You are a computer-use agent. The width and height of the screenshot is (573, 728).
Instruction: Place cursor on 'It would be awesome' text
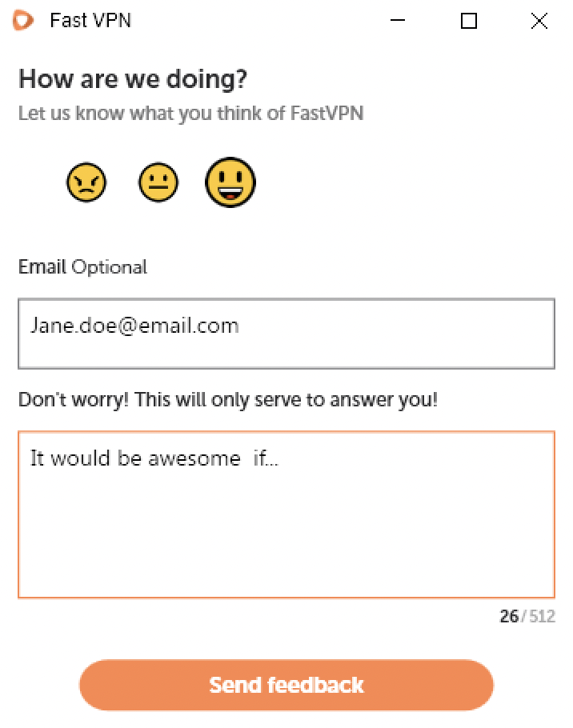click(135, 458)
